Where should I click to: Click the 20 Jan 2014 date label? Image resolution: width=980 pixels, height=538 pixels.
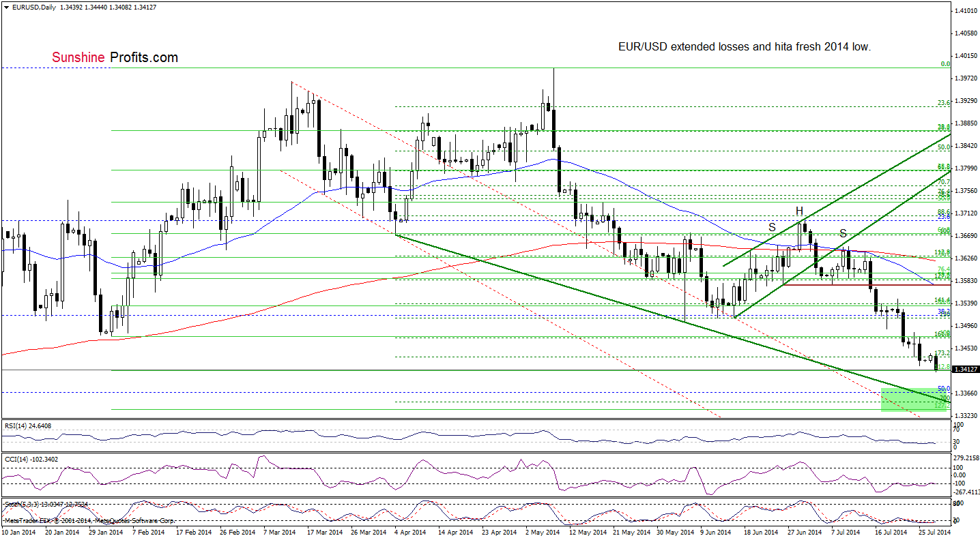[61, 532]
